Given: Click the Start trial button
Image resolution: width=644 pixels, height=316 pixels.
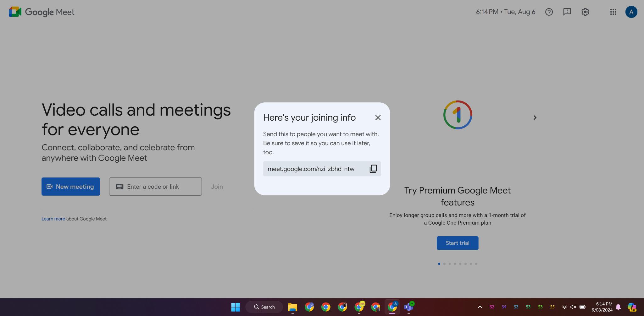Looking at the screenshot, I should [x=458, y=243].
